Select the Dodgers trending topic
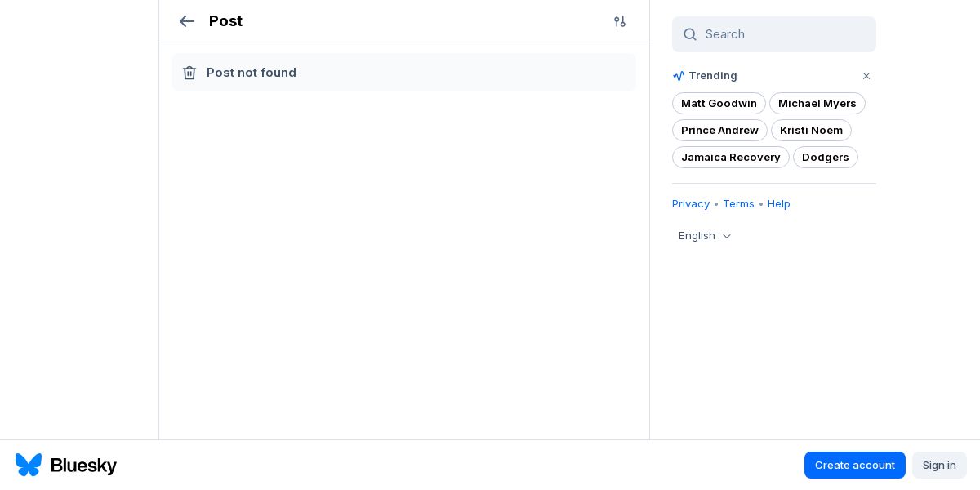980x490 pixels. pyautogui.click(x=825, y=157)
